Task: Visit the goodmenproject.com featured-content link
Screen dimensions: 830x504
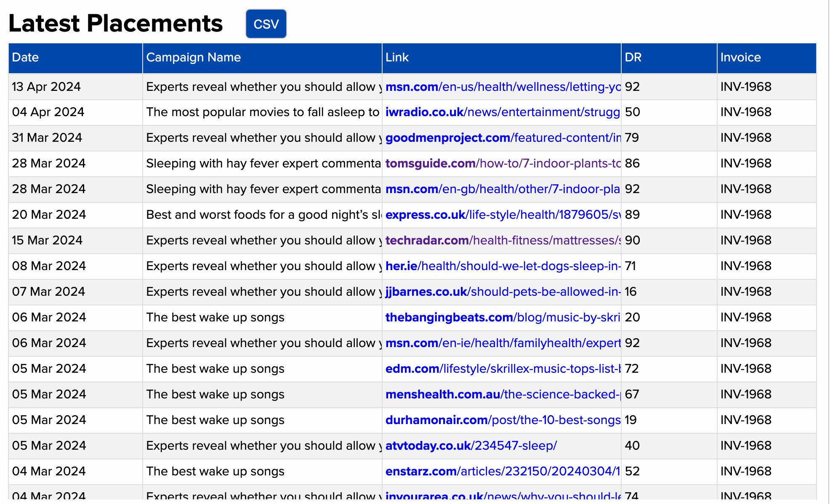Action: coord(503,138)
